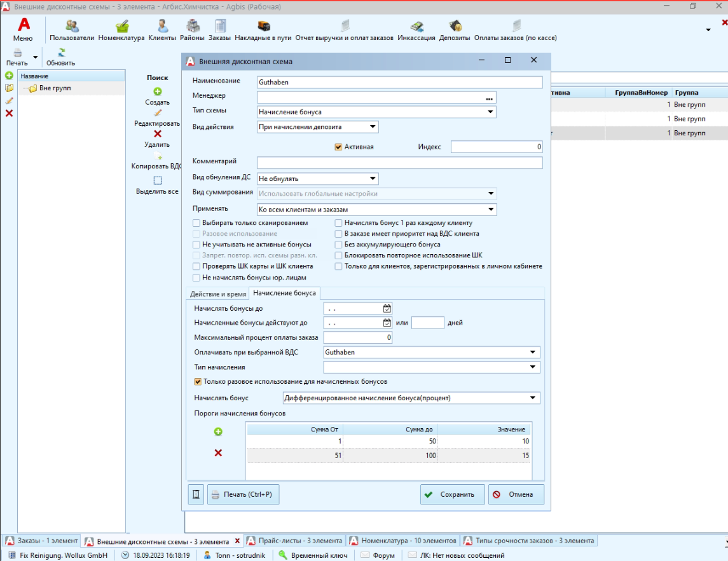Open Депозиты toolbar icon
The width and height of the screenshot is (728, 561).
tap(455, 27)
